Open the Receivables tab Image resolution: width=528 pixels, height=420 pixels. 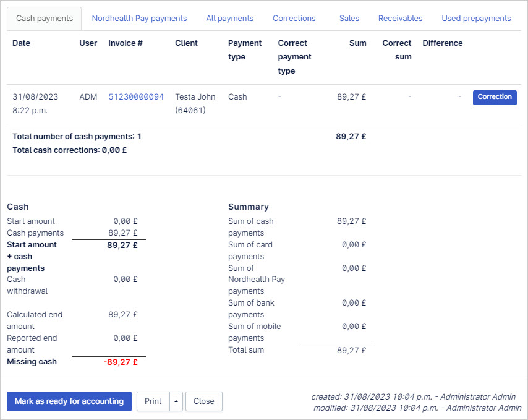click(x=400, y=19)
